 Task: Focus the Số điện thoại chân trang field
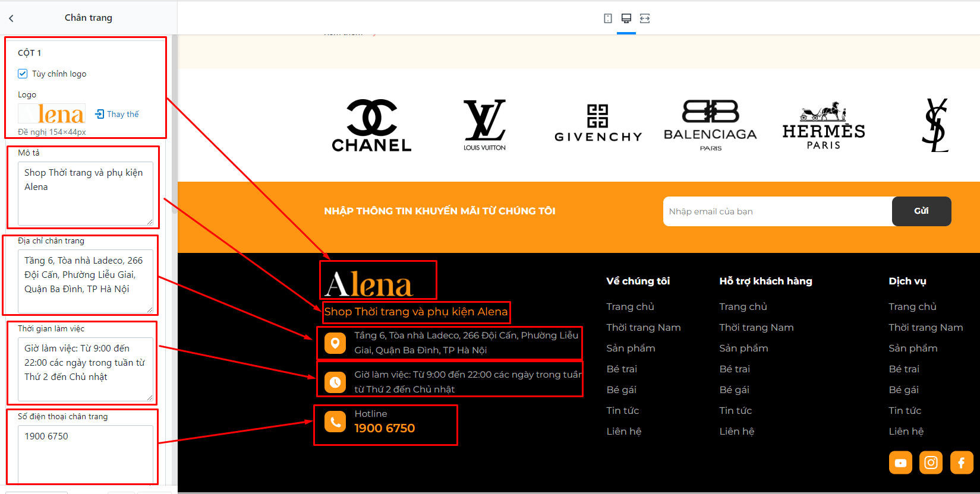point(86,455)
